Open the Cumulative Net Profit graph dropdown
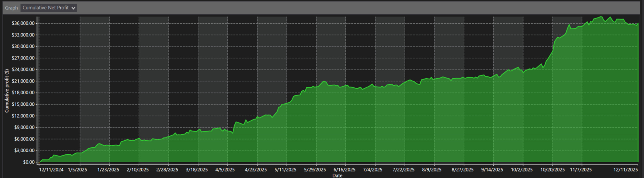The width and height of the screenshot is (644, 178). coord(49,8)
